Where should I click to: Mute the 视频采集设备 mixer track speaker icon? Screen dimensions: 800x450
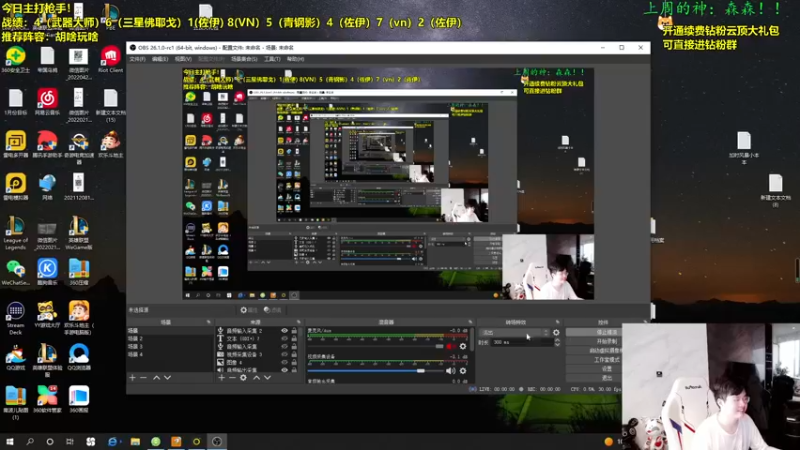click(x=451, y=371)
